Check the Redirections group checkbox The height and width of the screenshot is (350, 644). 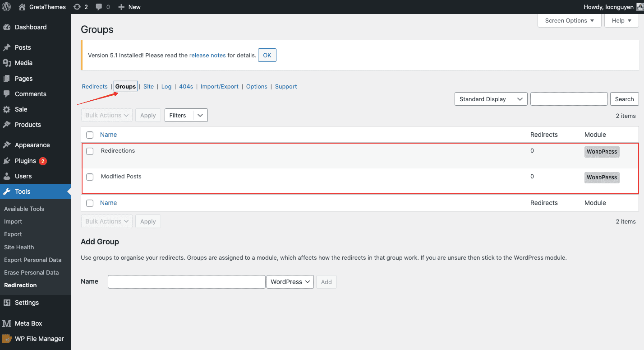pos(90,151)
